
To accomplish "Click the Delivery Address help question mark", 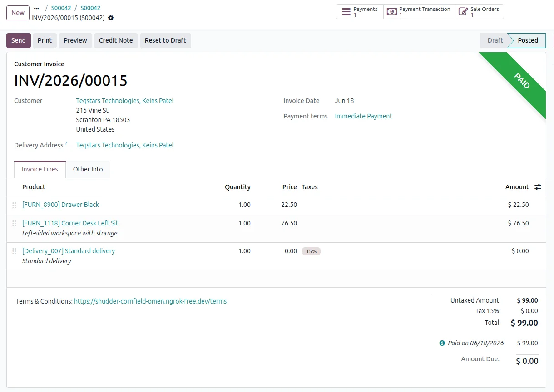I will coord(66,143).
